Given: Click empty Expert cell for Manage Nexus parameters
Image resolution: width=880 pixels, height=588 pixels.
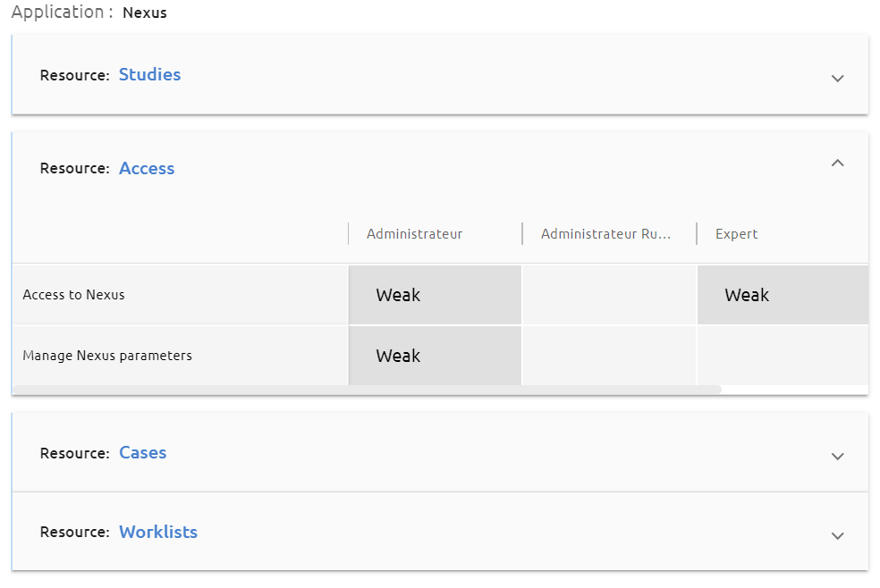Looking at the screenshot, I should 783,356.
